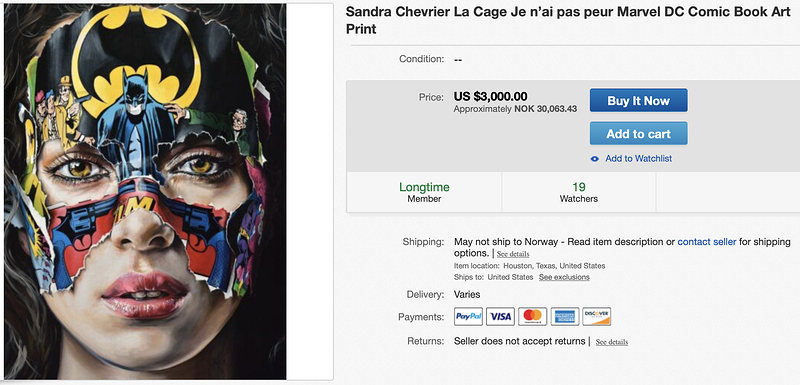The image size is (800, 385).
Task: Click the 19 Watchers count
Action: coord(579,192)
